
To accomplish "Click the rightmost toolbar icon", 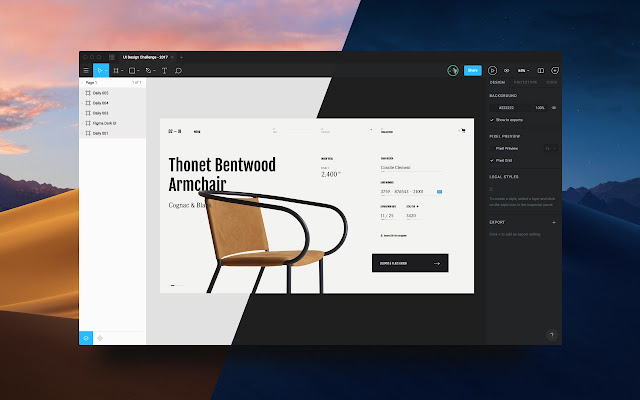I will pos(555,71).
